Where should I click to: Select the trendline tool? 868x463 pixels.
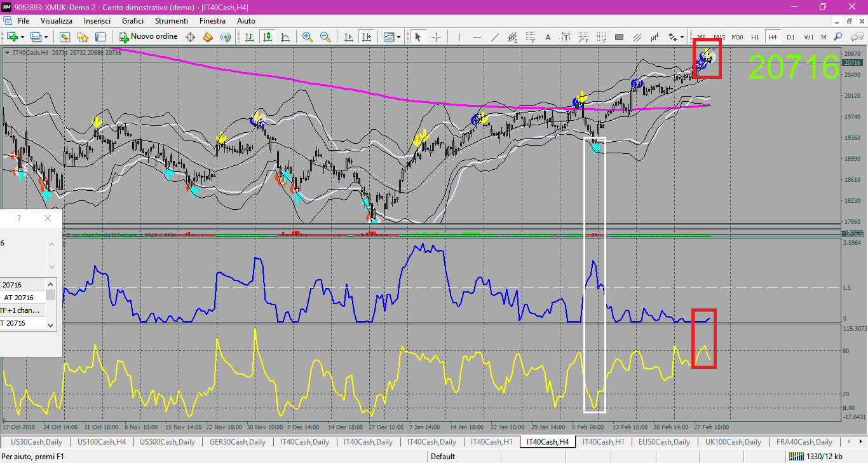coord(494,37)
